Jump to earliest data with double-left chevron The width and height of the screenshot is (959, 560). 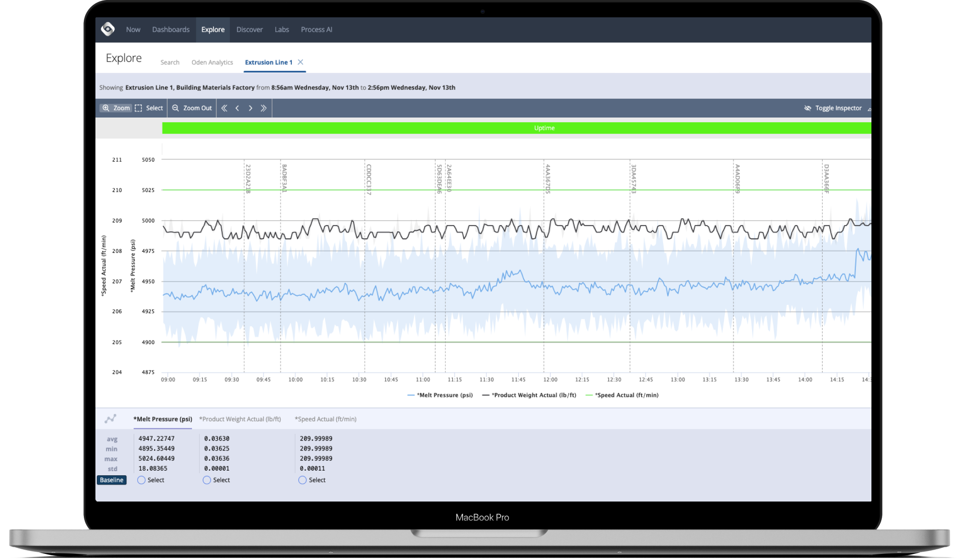coord(224,108)
